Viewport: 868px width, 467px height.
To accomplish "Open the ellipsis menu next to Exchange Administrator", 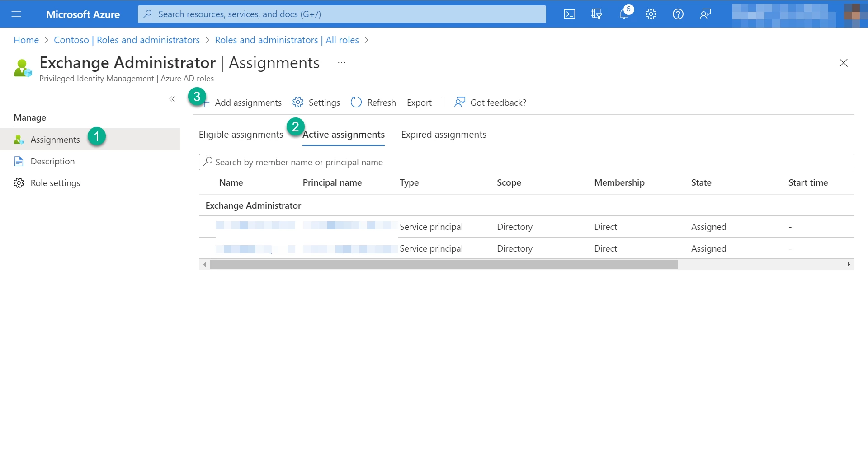I will click(341, 62).
